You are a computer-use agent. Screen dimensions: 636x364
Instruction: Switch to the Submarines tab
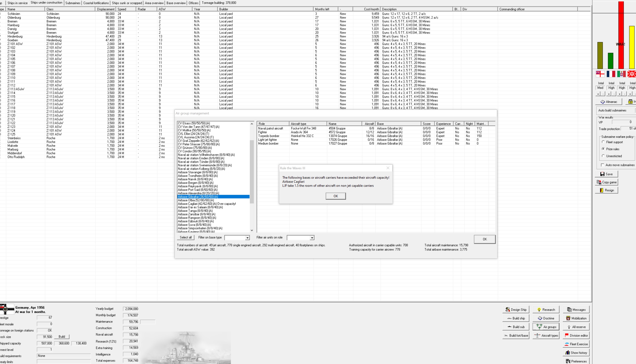73,3
